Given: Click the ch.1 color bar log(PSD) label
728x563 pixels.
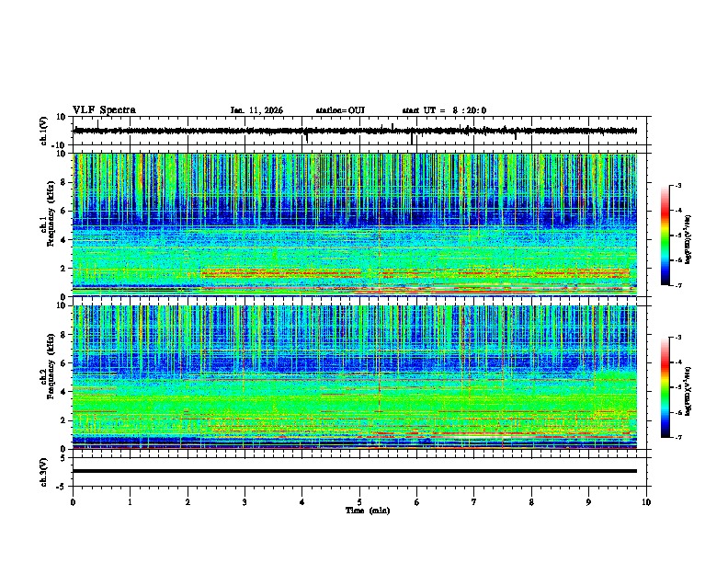Looking at the screenshot, I should coord(688,239).
